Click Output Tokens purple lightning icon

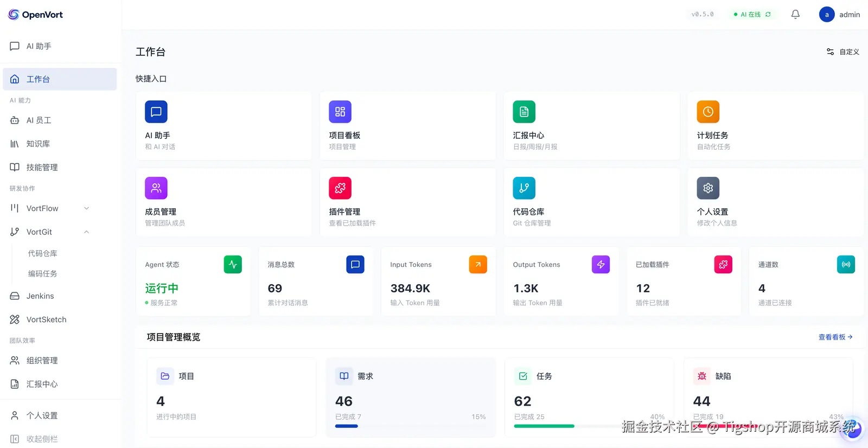coord(601,265)
